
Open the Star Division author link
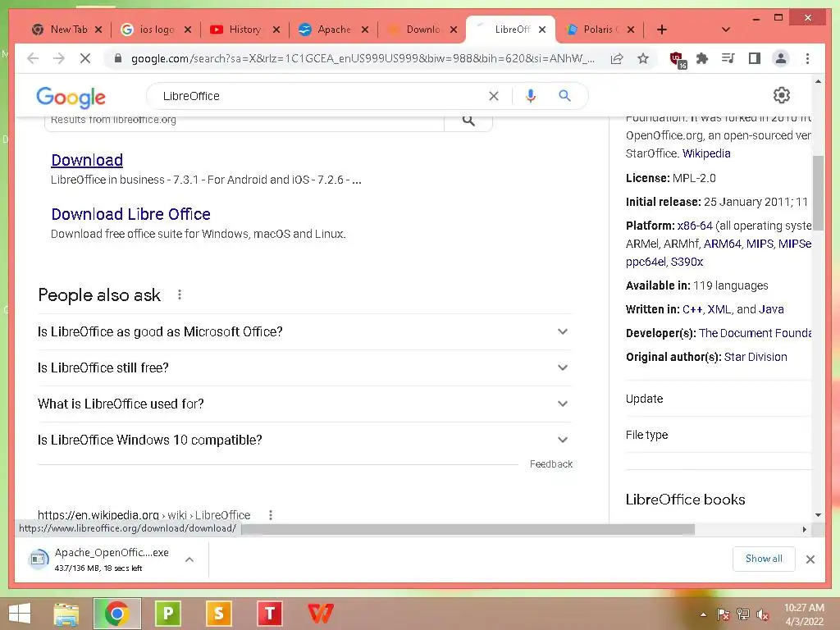pos(756,357)
